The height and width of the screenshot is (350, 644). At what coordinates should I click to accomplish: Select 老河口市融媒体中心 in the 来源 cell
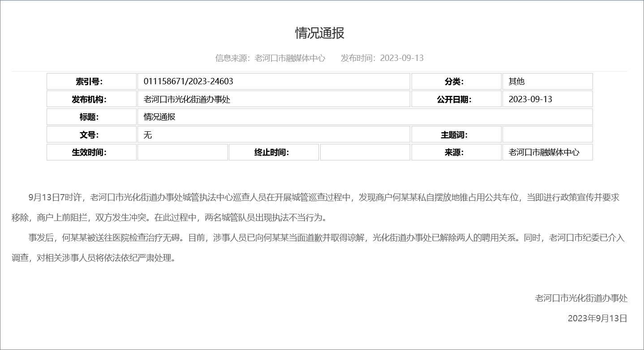547,152
